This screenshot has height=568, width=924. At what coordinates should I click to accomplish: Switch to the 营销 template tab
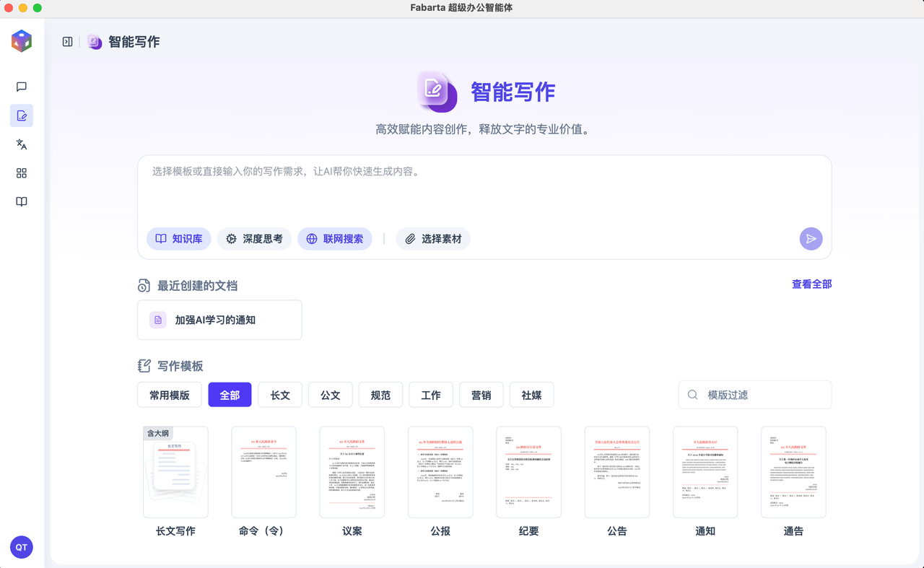coord(481,395)
